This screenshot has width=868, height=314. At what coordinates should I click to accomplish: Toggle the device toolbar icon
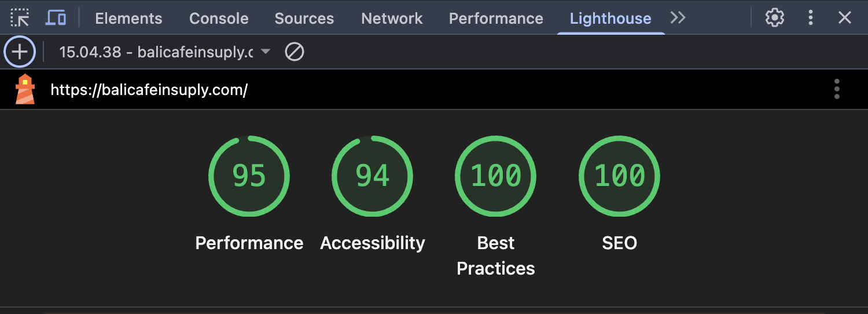(x=56, y=18)
